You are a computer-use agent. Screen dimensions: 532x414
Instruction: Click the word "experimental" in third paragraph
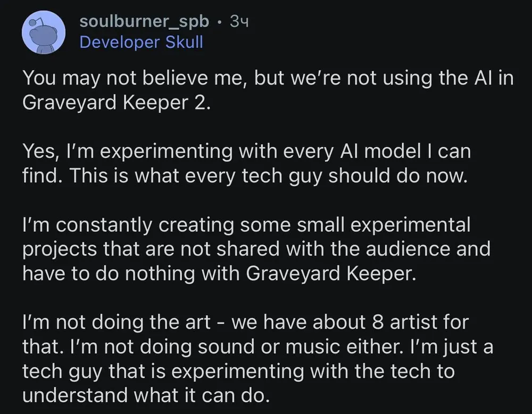(410, 225)
